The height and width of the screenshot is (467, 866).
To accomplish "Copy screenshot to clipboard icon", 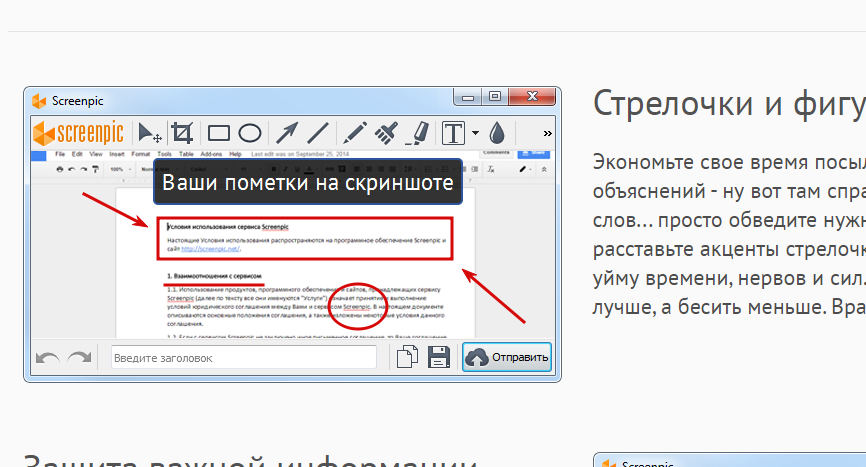I will (x=408, y=357).
